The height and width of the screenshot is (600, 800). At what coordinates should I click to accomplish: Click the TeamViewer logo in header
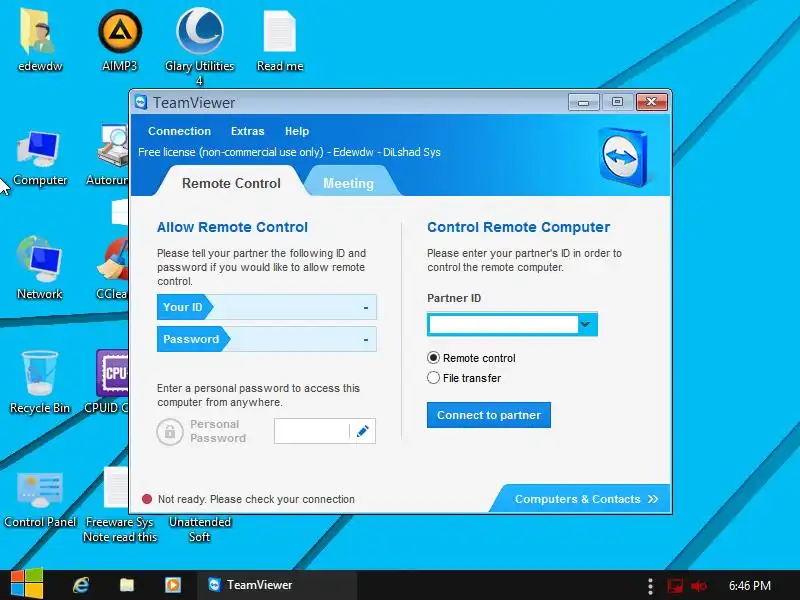[623, 156]
